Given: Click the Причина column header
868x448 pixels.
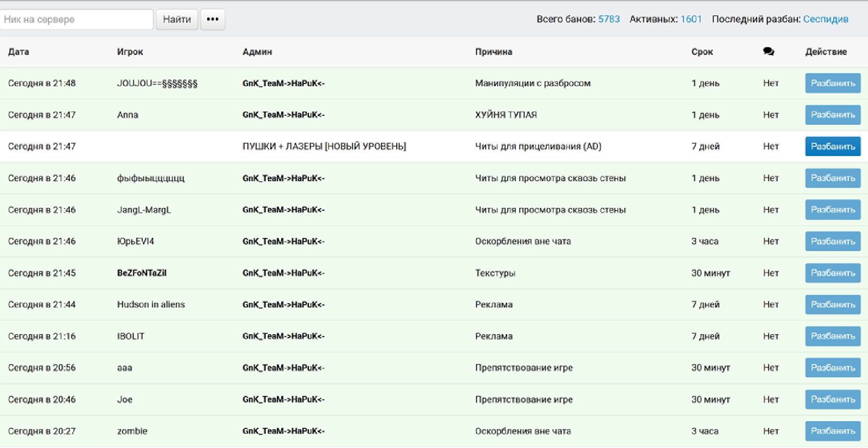Looking at the screenshot, I should [x=493, y=52].
